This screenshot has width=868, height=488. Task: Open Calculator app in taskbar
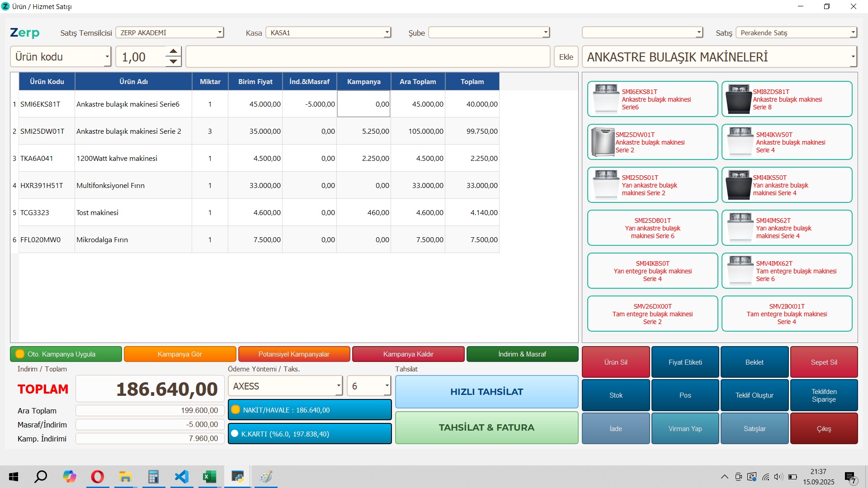(x=153, y=477)
